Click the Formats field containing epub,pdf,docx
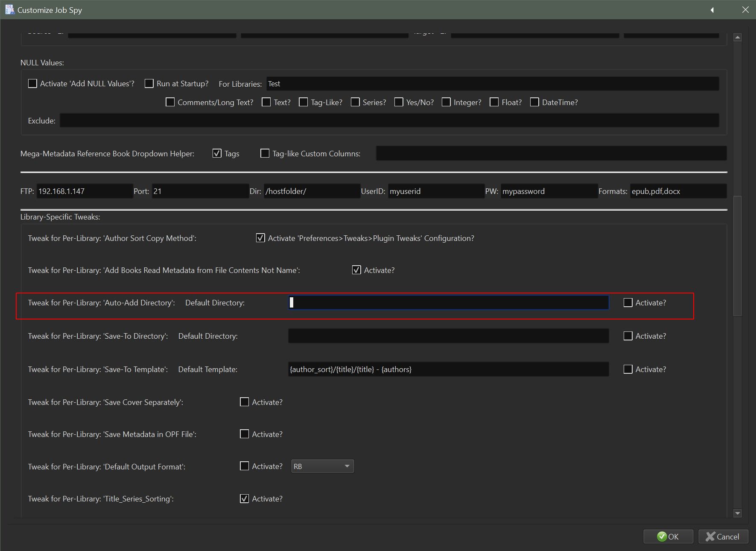This screenshot has height=551, width=756. click(677, 191)
